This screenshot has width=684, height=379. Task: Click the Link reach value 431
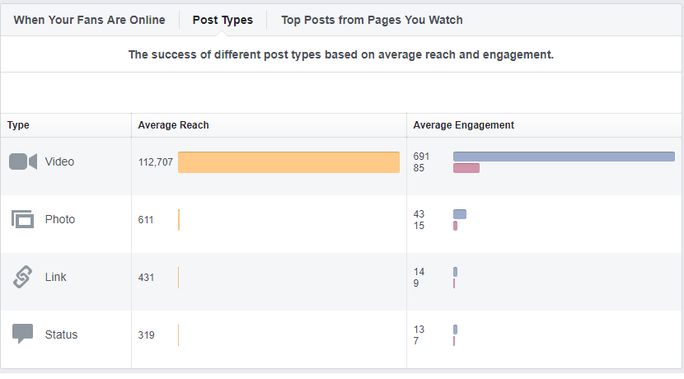click(x=146, y=277)
